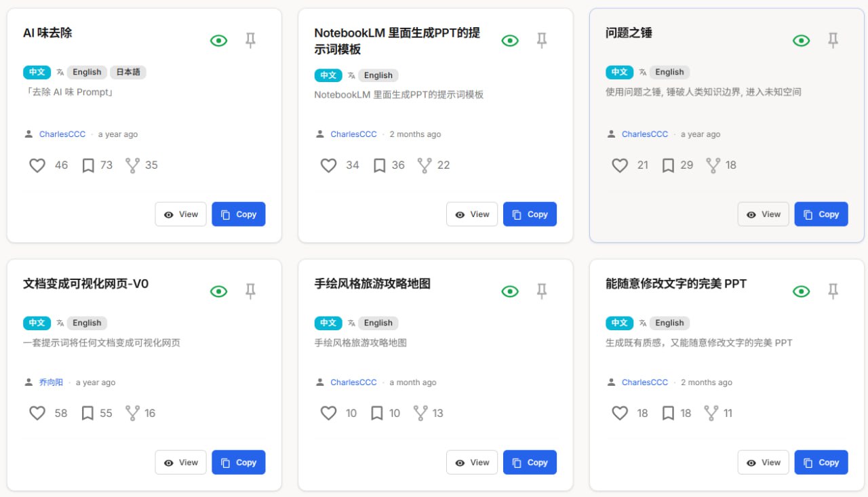The height and width of the screenshot is (497, 868).
Task: Toggle visibility eye on NotebookLM PPT card
Action: coord(510,41)
